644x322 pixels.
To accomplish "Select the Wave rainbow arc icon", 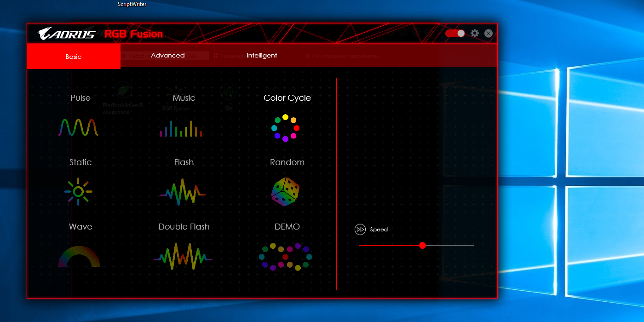I will click(79, 256).
